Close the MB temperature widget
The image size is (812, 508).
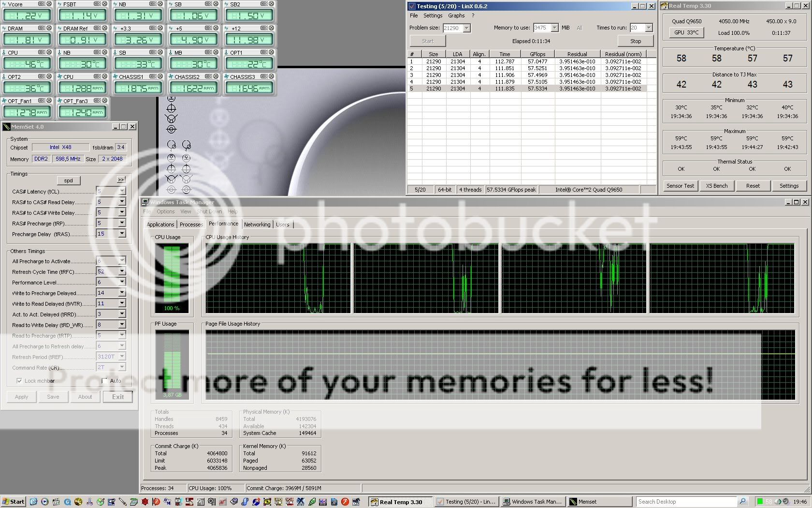tap(216, 52)
